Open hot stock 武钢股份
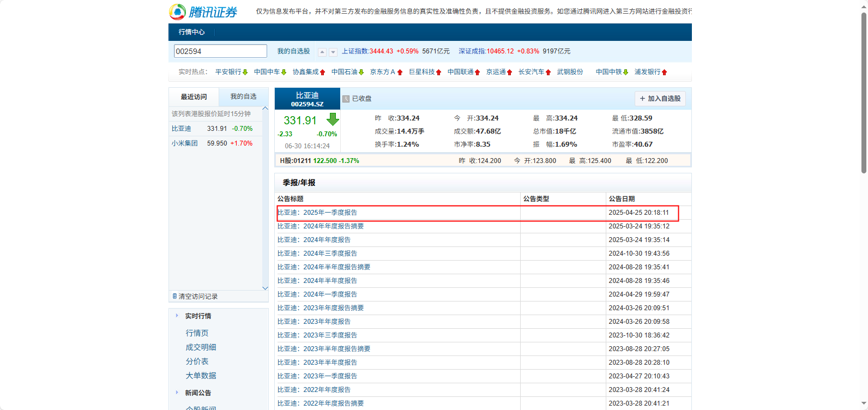This screenshot has height=410, width=868. pos(570,72)
